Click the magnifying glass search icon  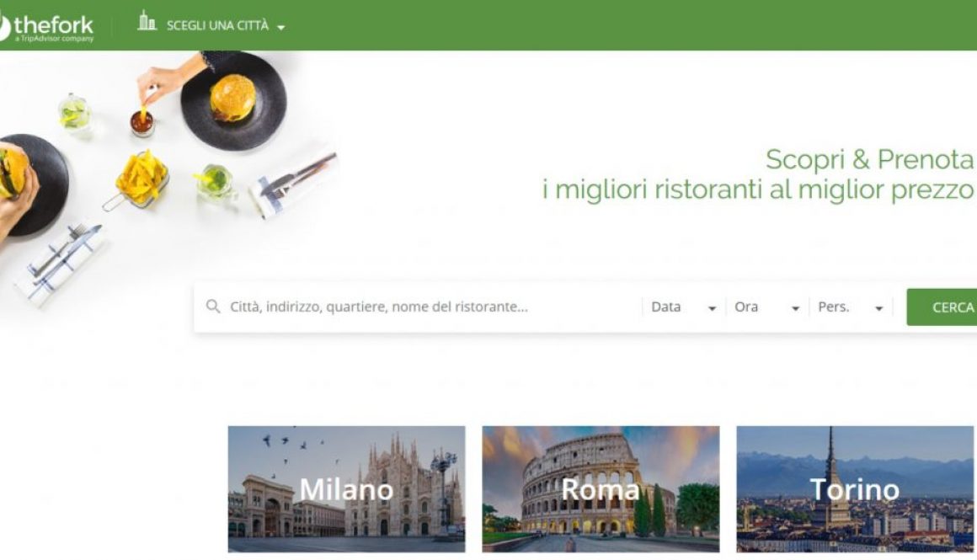pos(213,307)
